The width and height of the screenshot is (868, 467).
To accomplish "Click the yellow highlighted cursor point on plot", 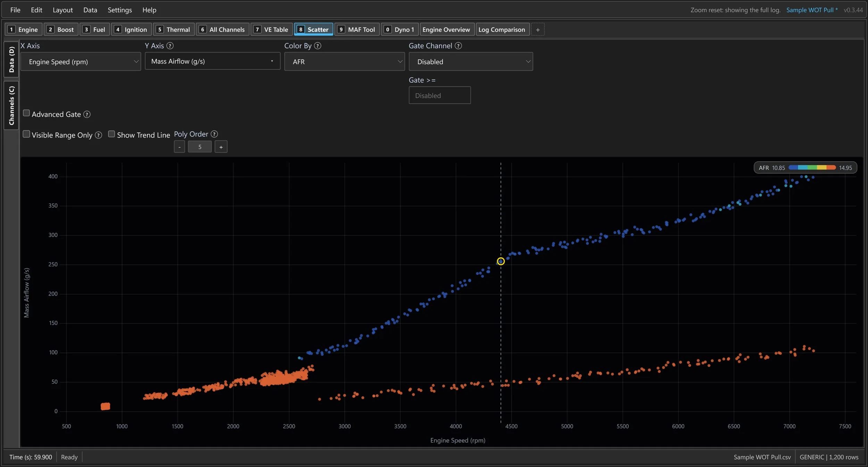I will [x=500, y=261].
